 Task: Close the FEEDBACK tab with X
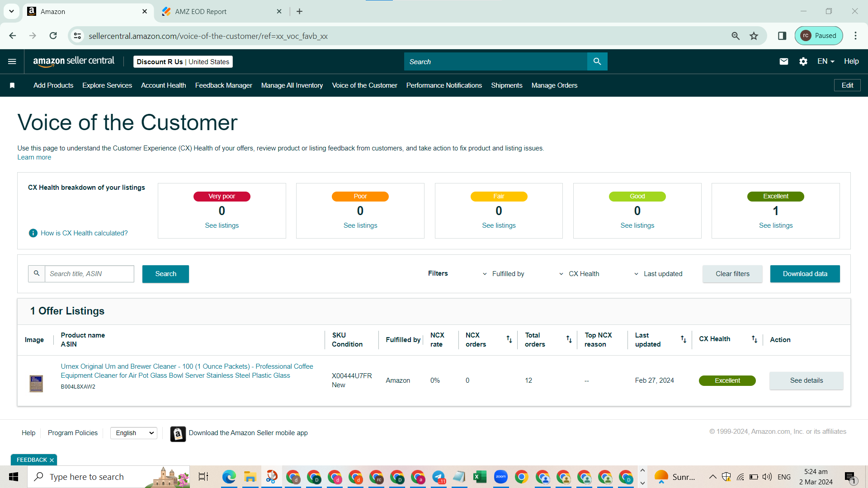coord(52,460)
